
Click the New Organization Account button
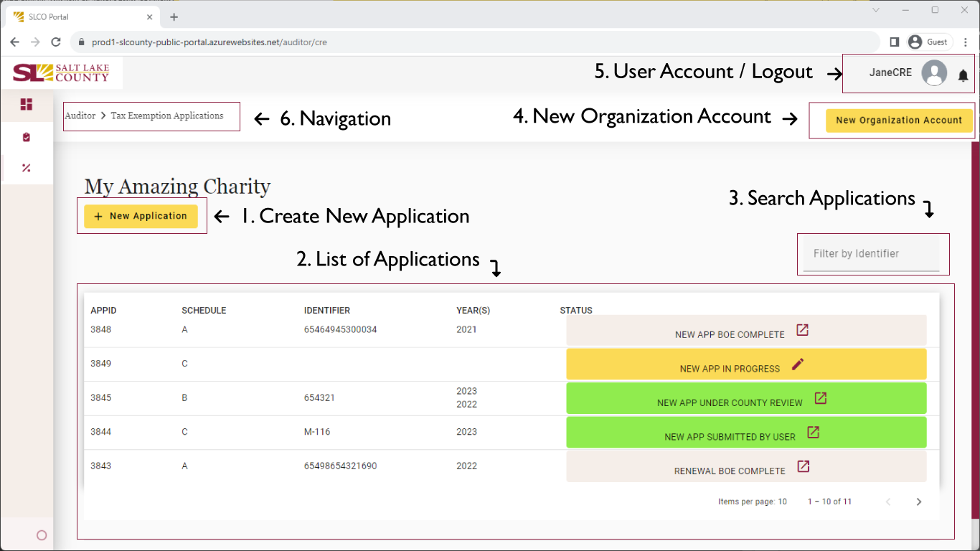[x=898, y=121]
